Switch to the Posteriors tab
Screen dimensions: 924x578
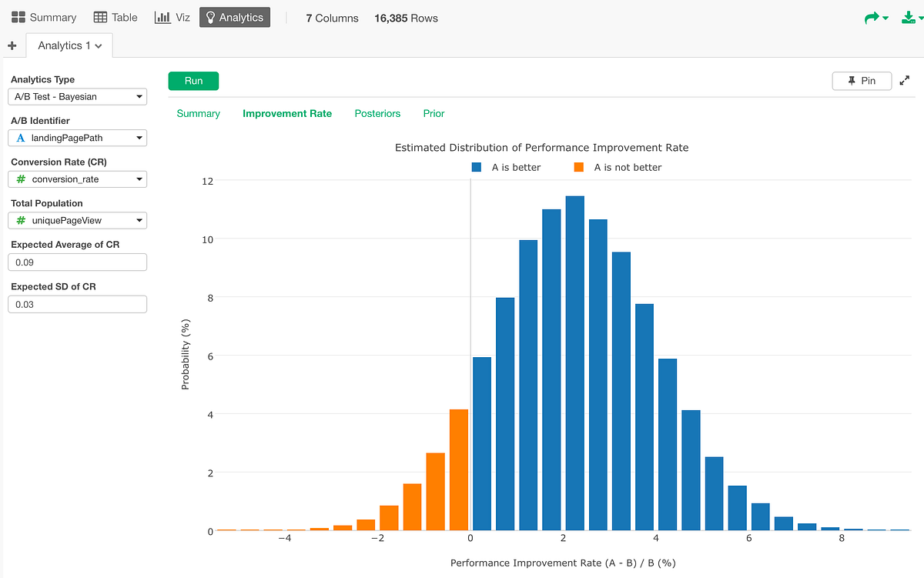pos(377,113)
